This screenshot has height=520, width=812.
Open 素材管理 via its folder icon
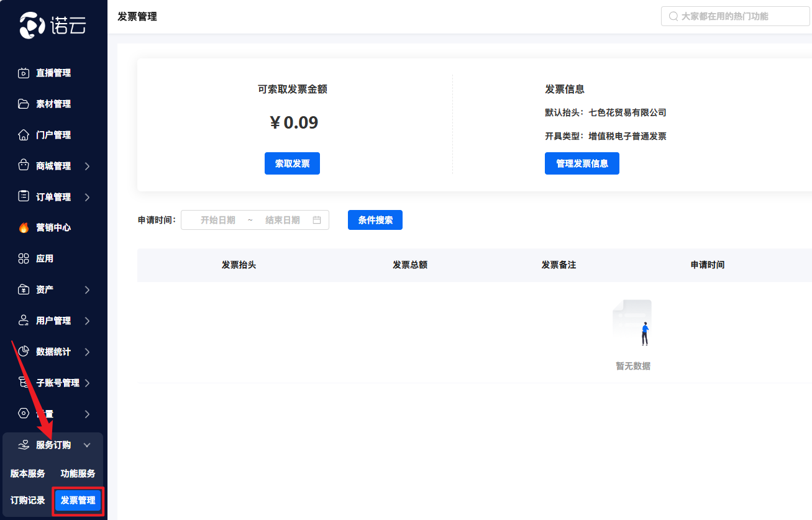click(24, 104)
